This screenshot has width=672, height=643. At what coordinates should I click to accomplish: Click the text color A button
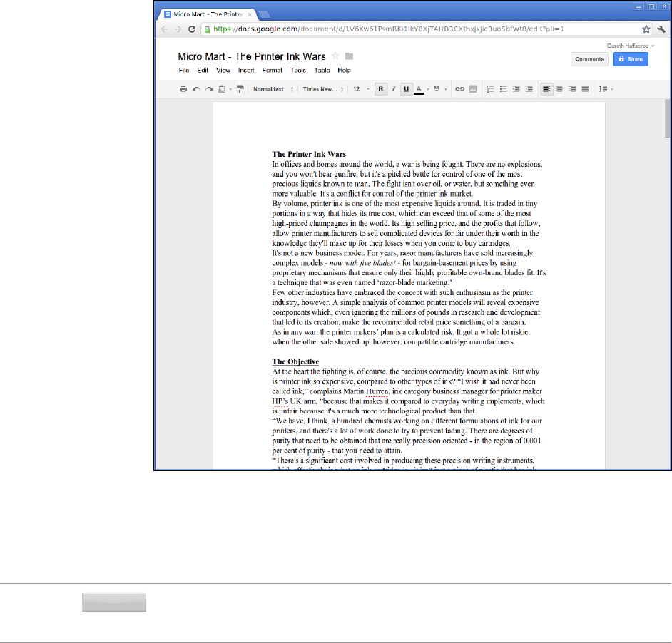[419, 90]
